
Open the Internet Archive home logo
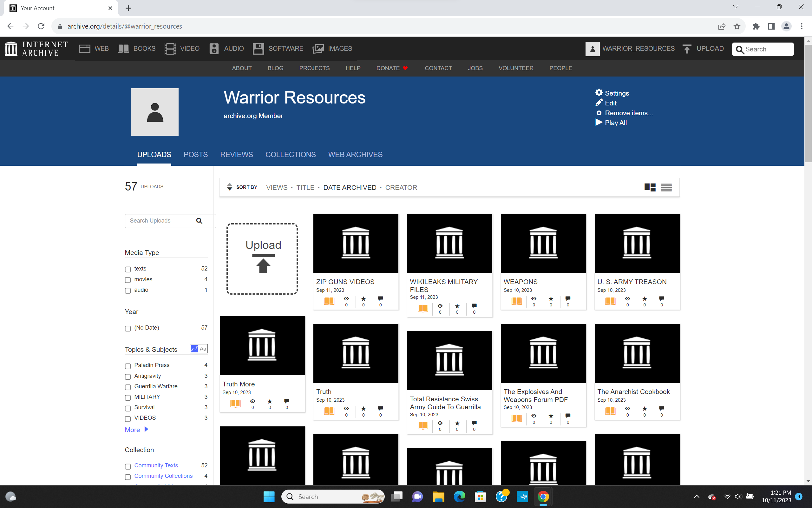click(36, 49)
